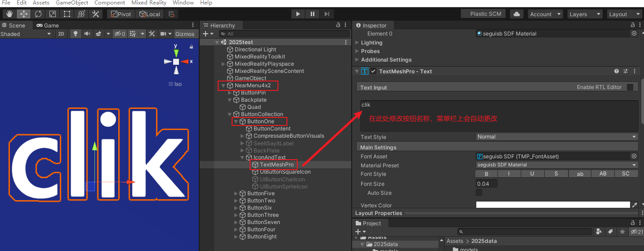Viewport: 644px width, 251px height.
Task: Pick object for Font Asset field
Action: tap(634, 156)
